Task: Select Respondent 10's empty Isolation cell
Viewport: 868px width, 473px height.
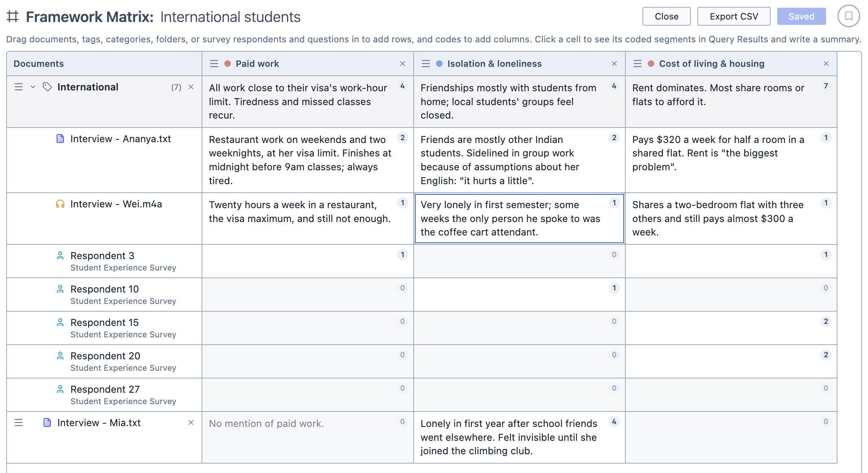Action: (x=519, y=295)
